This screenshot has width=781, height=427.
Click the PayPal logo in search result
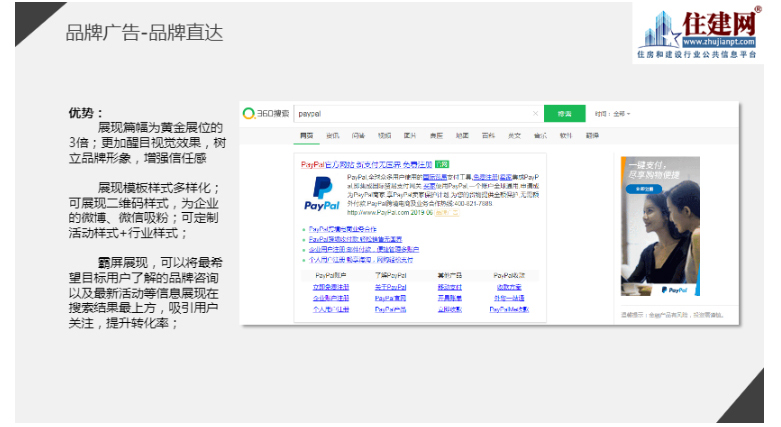322,193
